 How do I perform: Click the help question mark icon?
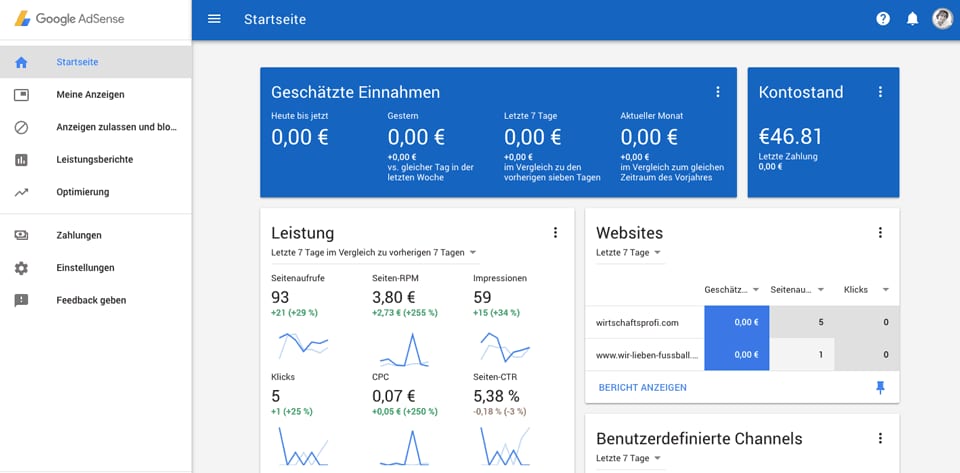click(883, 19)
